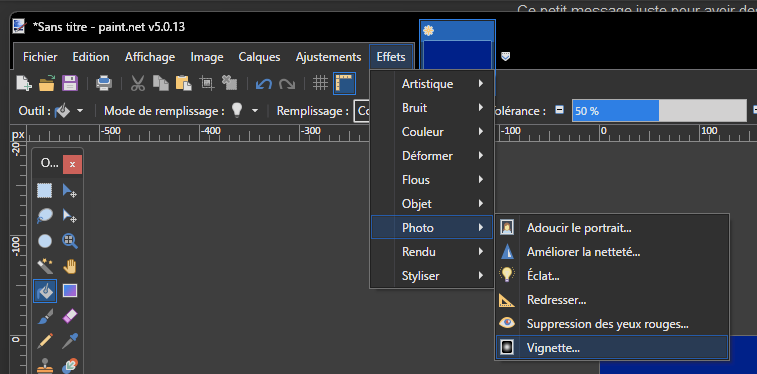Open the Affichage menu
757x374 pixels.
150,57
